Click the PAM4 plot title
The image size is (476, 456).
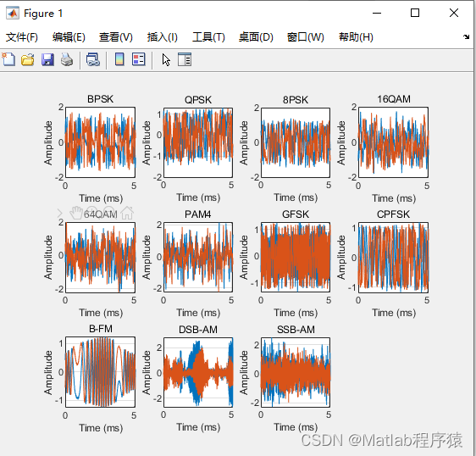pos(198,214)
